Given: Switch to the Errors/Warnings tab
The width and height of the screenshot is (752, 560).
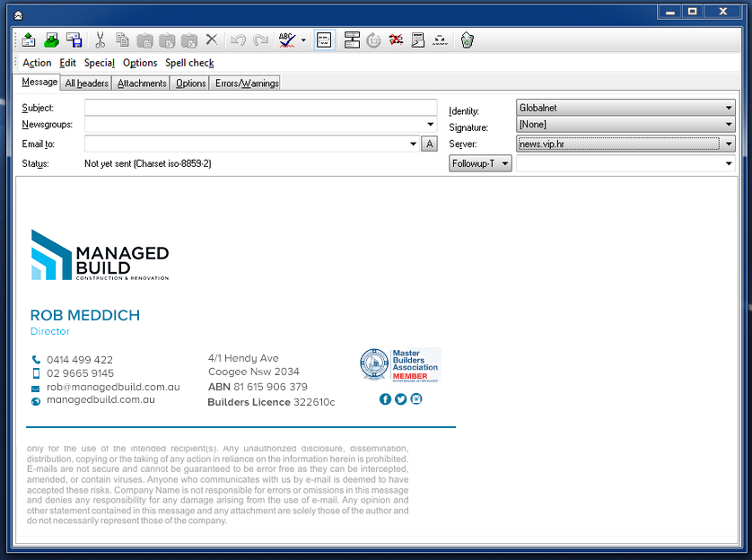Looking at the screenshot, I should coord(247,83).
